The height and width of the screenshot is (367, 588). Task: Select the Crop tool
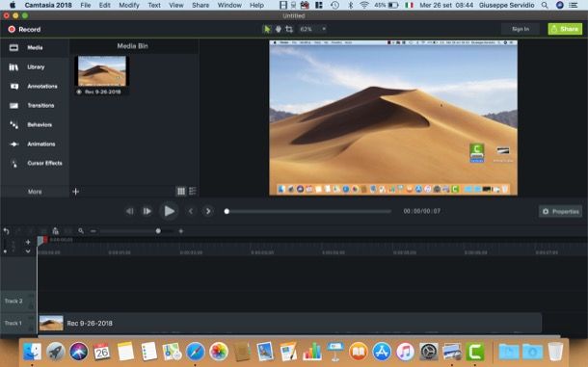pyautogui.click(x=289, y=29)
